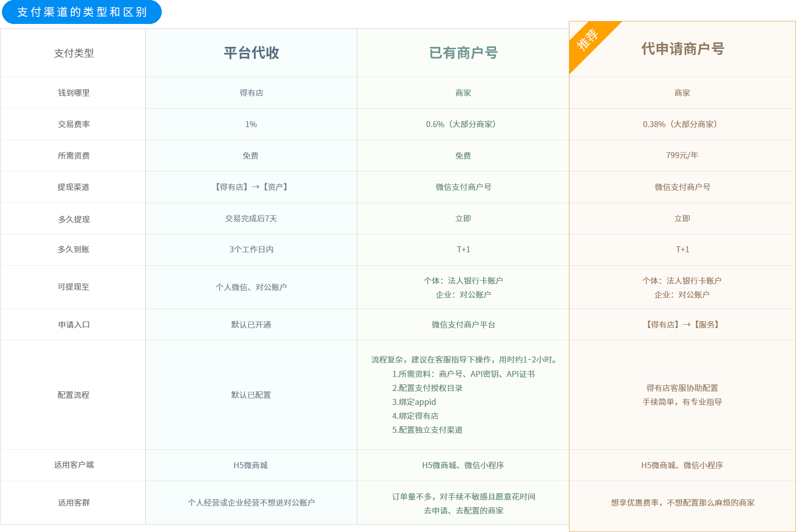Click the 得有店客服协助配置 text
Image resolution: width=796 pixels, height=532 pixels.
click(682, 388)
